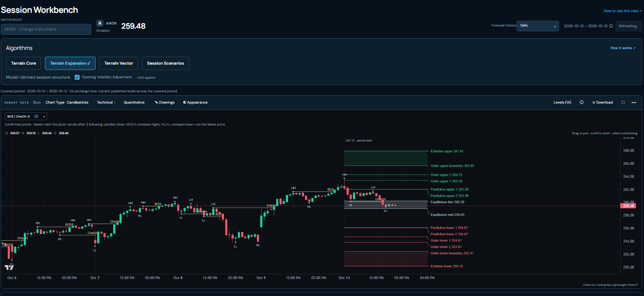This screenshot has height=296, width=644.
Task: Click the Outer lower 1 254.67 label
Action: click(446, 240)
